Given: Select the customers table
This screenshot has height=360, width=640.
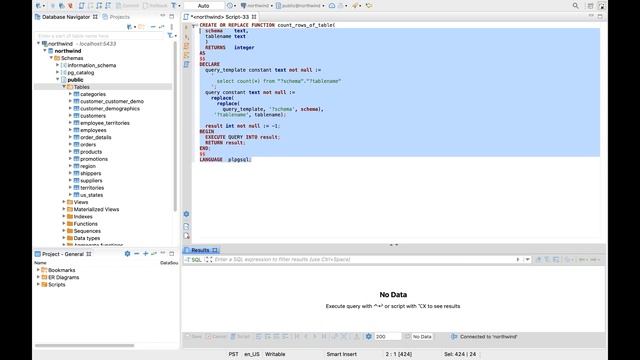Looking at the screenshot, I should (93, 116).
